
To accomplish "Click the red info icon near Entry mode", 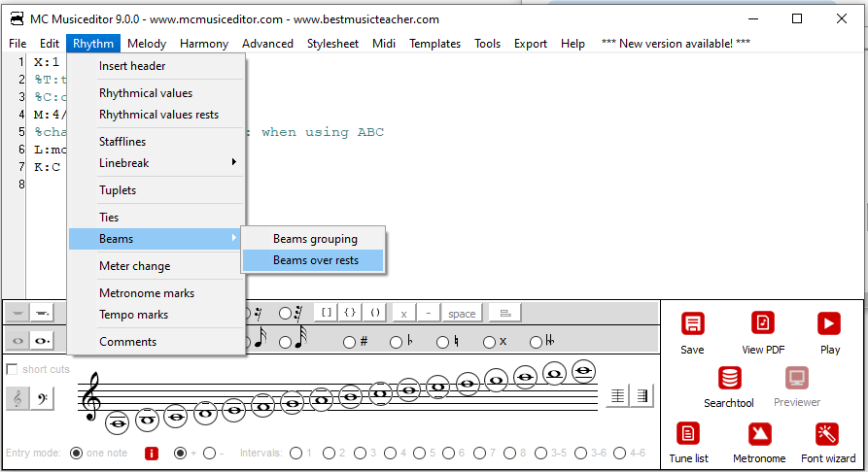I will (151, 454).
